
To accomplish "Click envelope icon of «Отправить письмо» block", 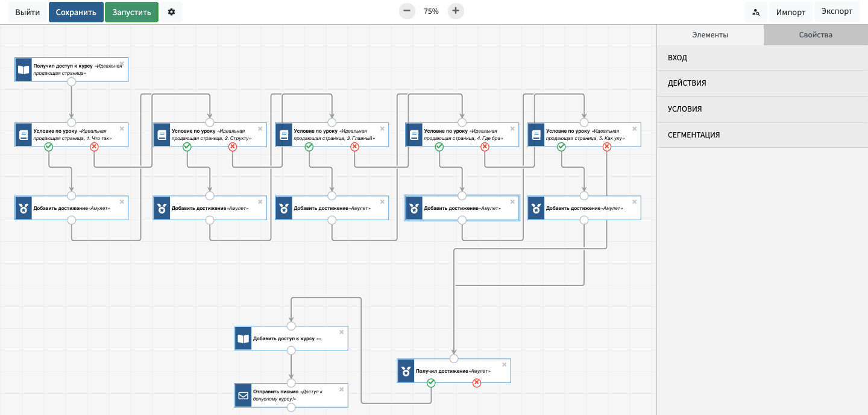I will [243, 396].
